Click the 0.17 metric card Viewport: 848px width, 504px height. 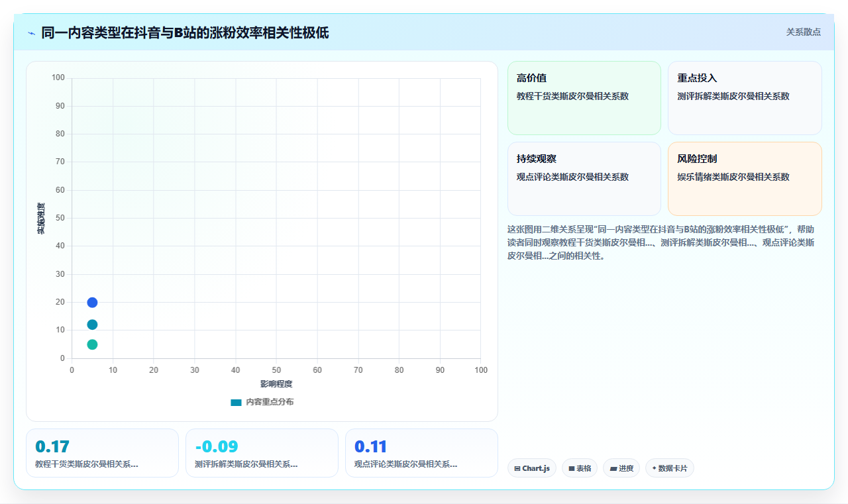102,453
